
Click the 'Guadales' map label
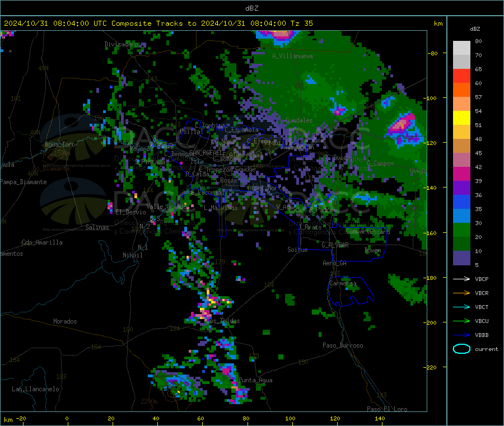[299, 120]
